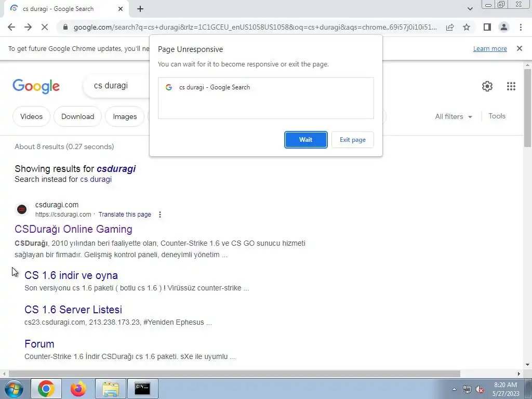Click the address bar URL
The height and width of the screenshot is (399, 532).
255,27
